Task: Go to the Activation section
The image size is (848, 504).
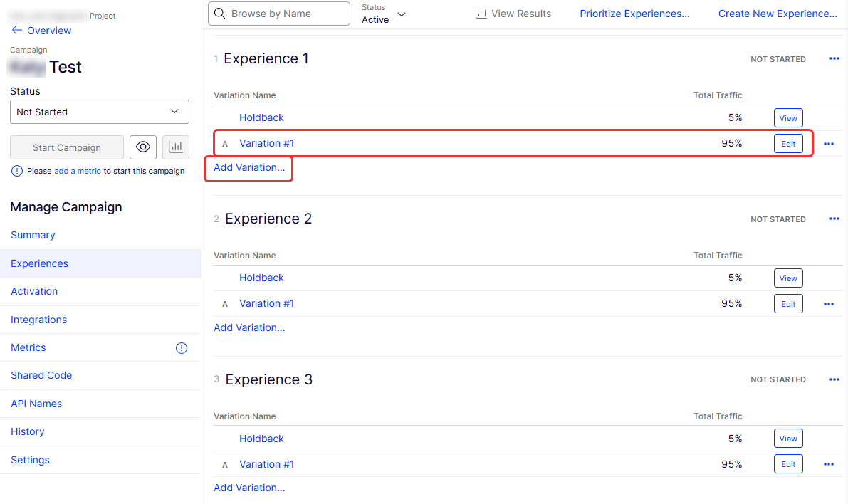Action: pyautogui.click(x=34, y=291)
